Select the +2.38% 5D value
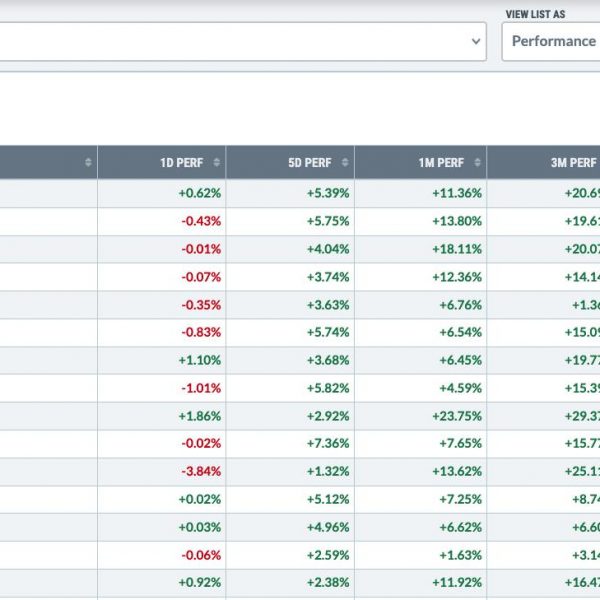 click(328, 582)
